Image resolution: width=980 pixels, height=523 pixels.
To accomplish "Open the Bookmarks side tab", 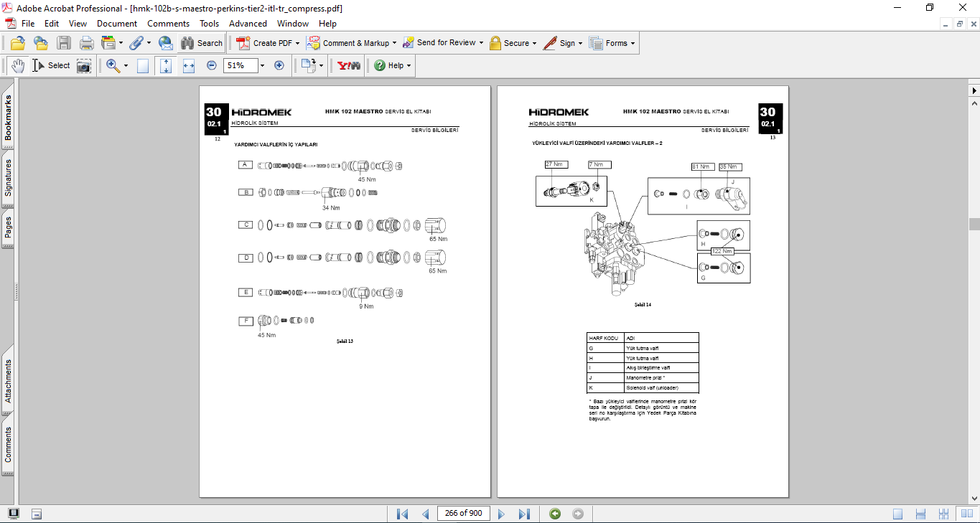I will click(x=9, y=118).
